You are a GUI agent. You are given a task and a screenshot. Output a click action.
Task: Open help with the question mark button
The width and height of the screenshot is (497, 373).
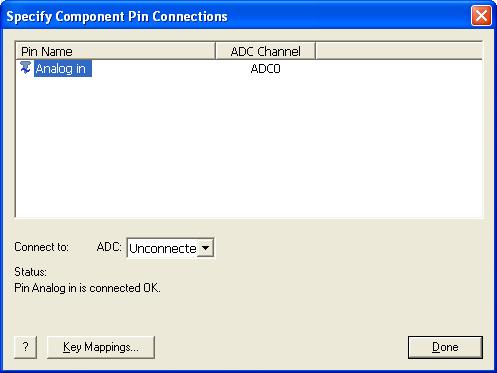[26, 347]
